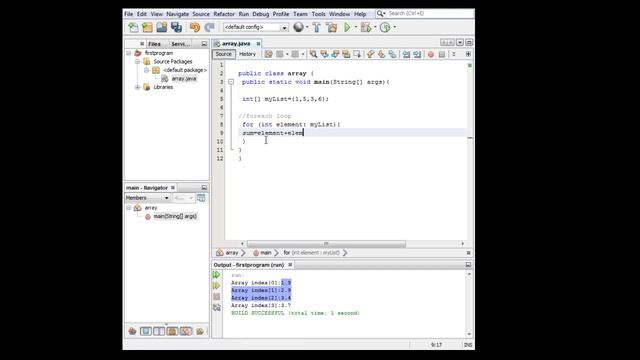This screenshot has width=640, height=360.
Task: Click the New Project toolbar icon
Action: point(147,27)
